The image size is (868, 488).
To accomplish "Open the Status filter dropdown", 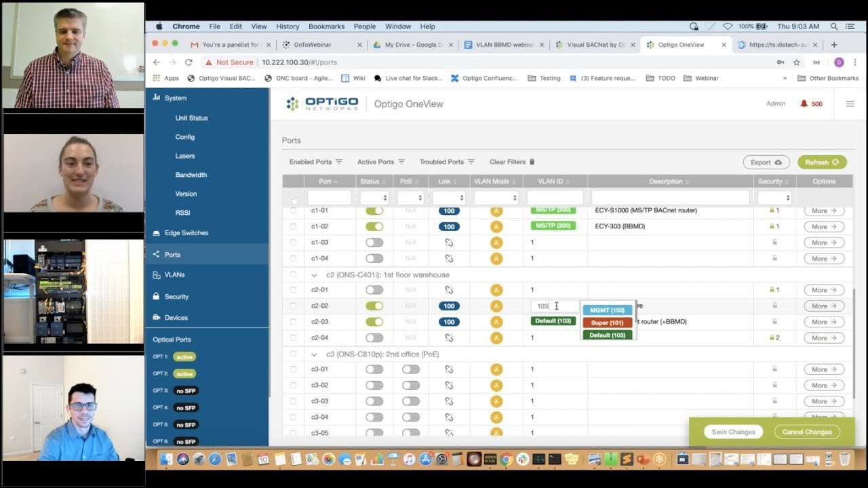I will coord(374,198).
